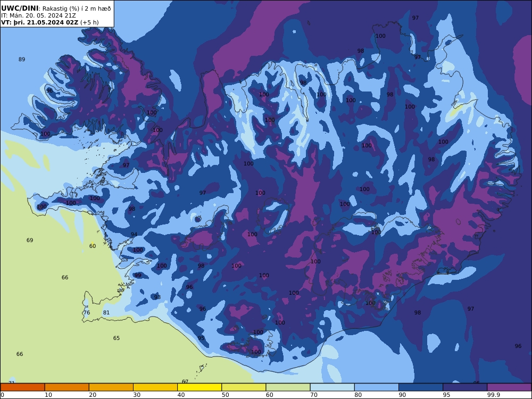
Task: Click the 10–20 orange legend swatch
Action: click(67, 387)
